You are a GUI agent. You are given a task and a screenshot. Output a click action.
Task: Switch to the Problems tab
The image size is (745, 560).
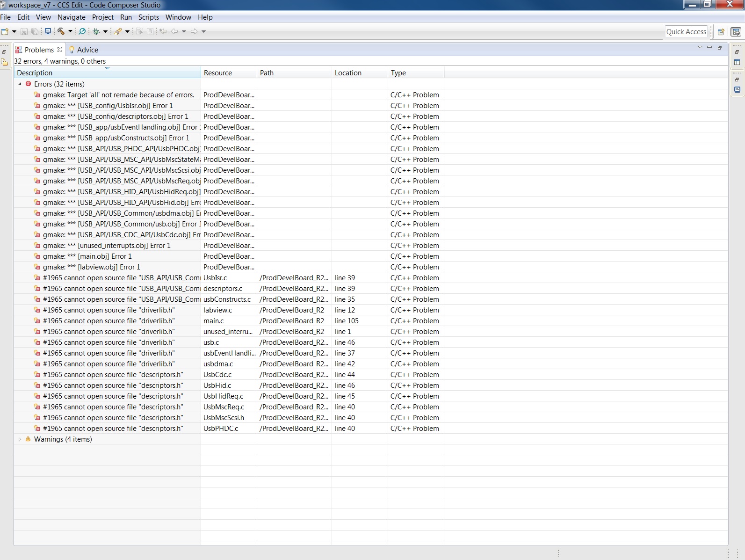39,50
